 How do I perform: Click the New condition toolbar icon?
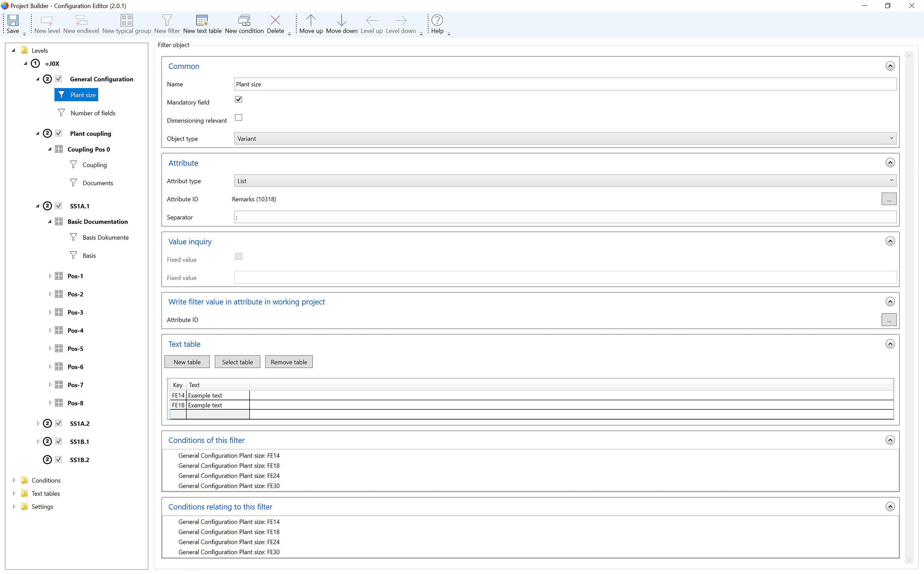[244, 21]
